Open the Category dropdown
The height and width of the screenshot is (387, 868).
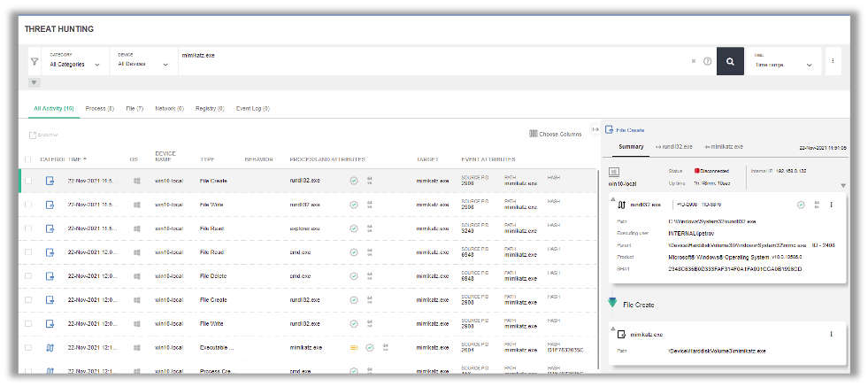(x=75, y=61)
